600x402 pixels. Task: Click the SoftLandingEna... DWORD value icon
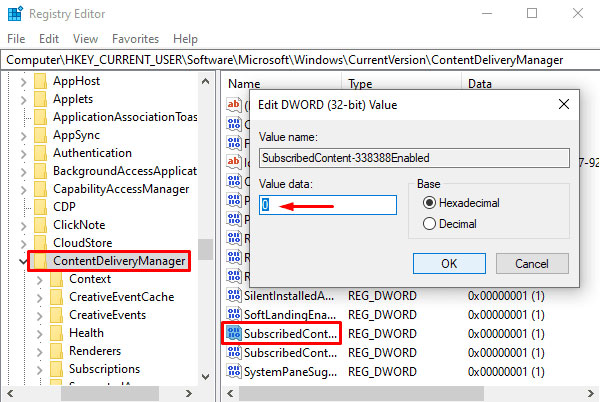[x=234, y=315]
